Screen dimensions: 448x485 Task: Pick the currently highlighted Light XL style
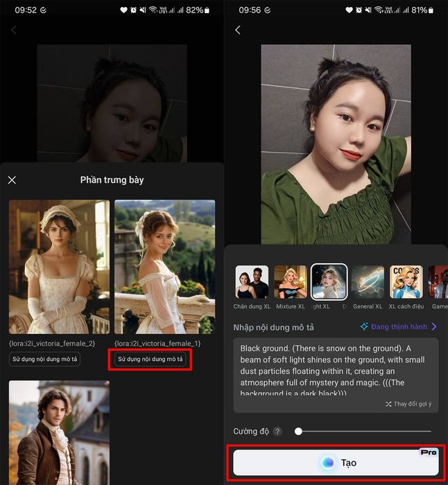click(x=329, y=283)
